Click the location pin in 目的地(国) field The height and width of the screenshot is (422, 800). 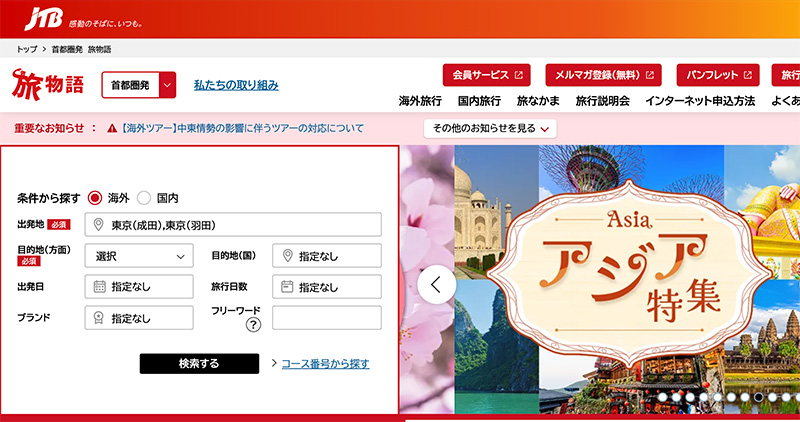tap(286, 256)
